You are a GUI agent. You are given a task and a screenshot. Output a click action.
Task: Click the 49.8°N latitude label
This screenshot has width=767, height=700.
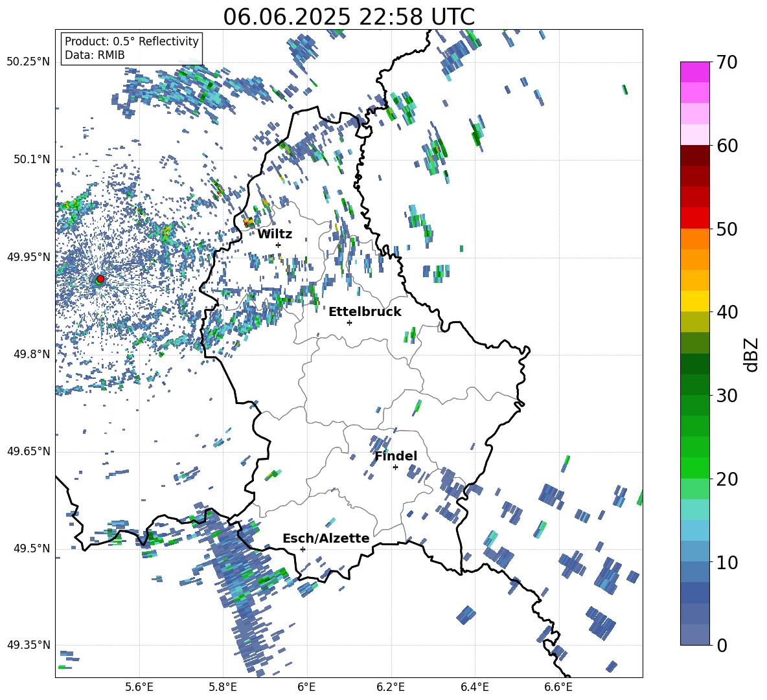32,354
